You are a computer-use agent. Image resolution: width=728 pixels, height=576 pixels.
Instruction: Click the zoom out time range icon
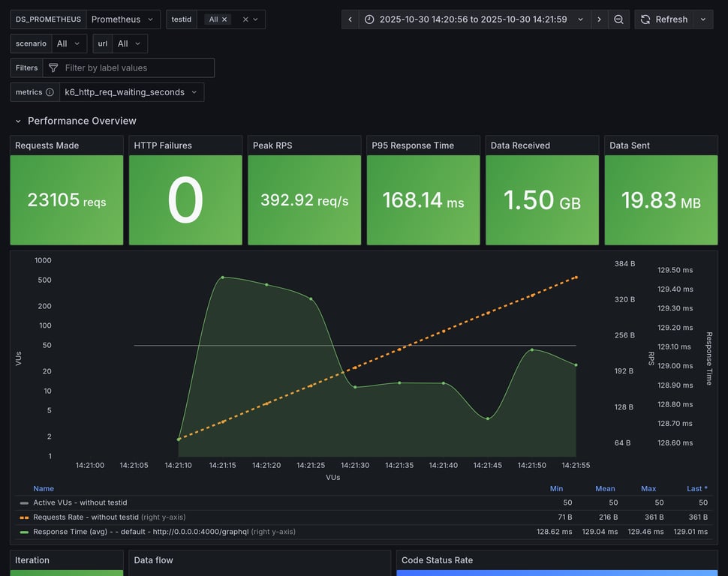618,19
